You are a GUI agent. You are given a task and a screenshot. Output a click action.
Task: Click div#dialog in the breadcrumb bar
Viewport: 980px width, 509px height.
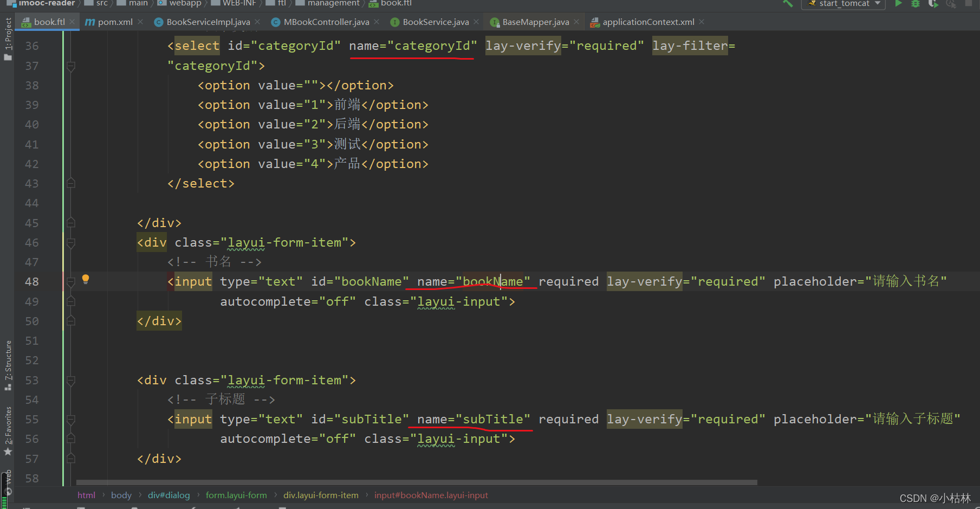pos(169,495)
